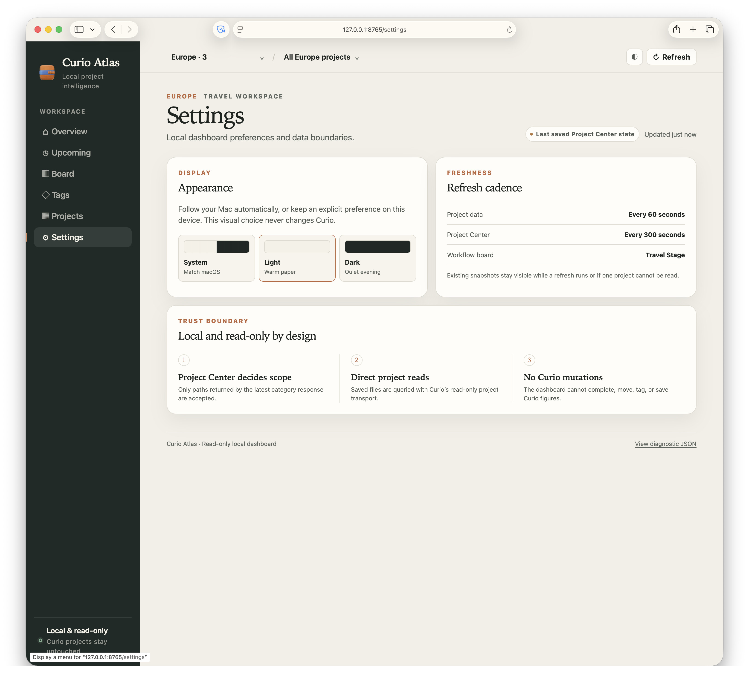
Task: Toggle the theme half-circle button
Action: [634, 57]
